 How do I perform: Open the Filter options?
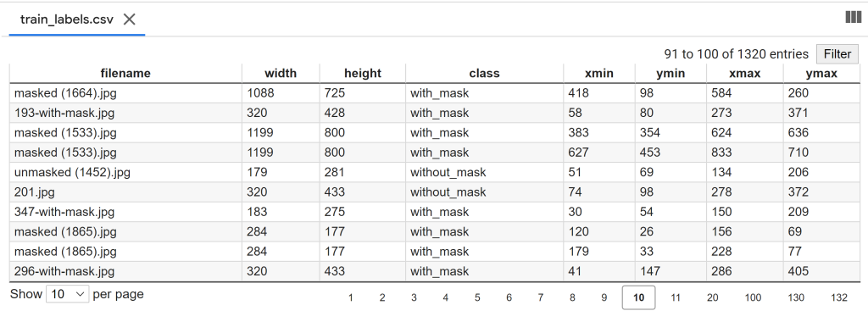pyautogui.click(x=837, y=54)
